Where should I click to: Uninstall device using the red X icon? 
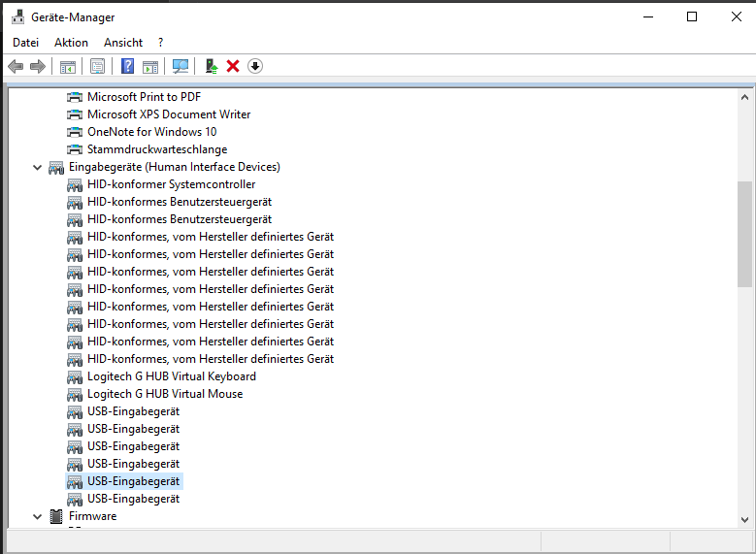[233, 66]
